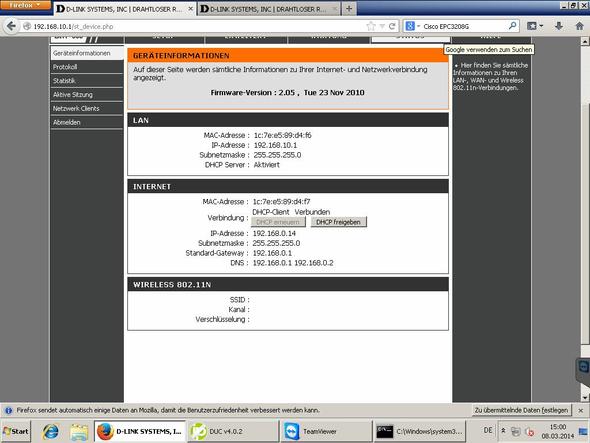Open the file explorer taskbar icon
This screenshot has height=443, width=590.
(x=79, y=431)
